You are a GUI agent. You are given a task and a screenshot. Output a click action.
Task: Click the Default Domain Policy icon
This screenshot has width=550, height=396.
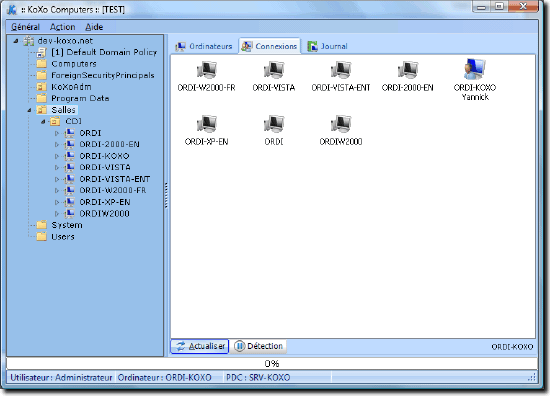tap(41, 52)
